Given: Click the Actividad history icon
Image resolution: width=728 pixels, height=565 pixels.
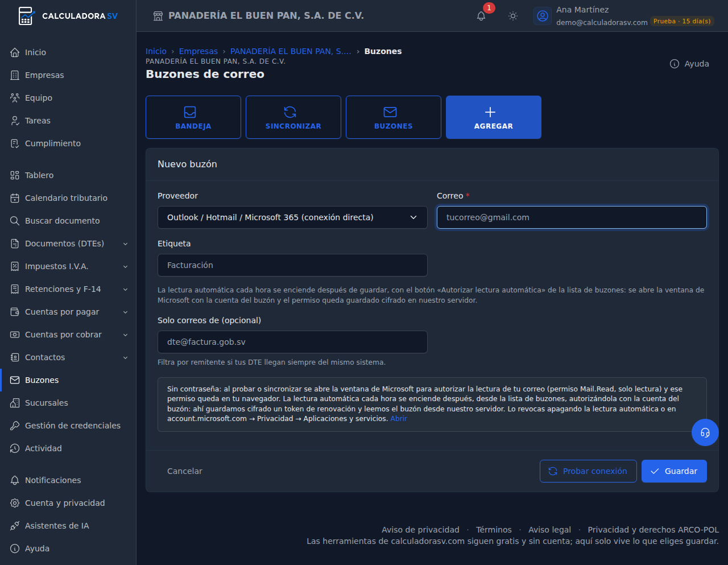Looking at the screenshot, I should tap(15, 448).
